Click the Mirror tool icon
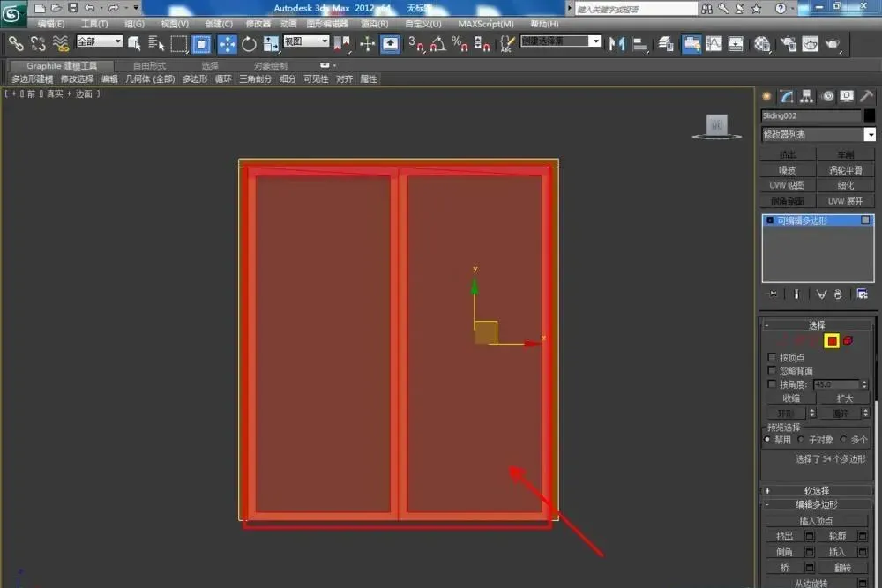 (x=617, y=44)
